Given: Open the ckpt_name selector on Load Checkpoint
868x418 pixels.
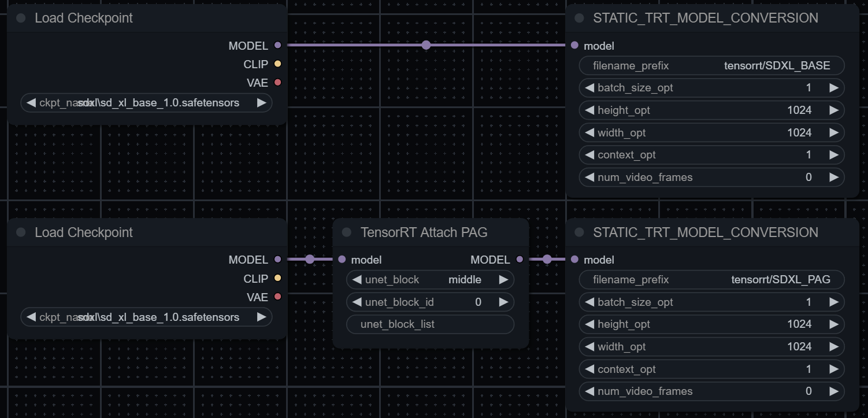Looking at the screenshot, I should (x=146, y=102).
